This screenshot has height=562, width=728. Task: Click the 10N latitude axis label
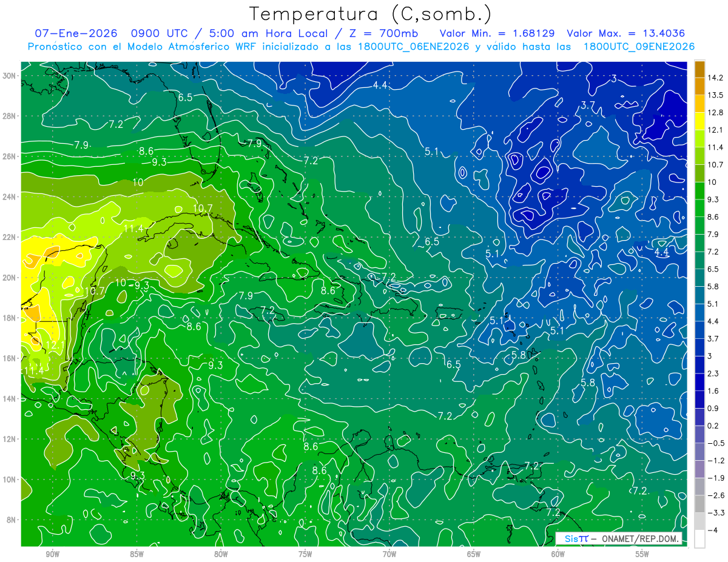click(10, 480)
